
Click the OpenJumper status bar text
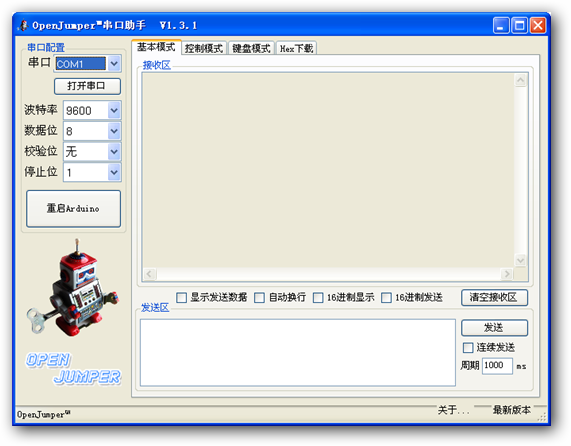(x=43, y=414)
